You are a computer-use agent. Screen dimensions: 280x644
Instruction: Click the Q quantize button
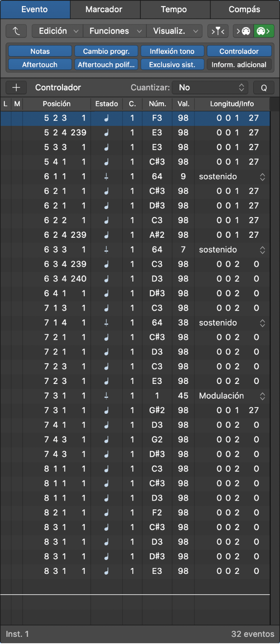click(264, 88)
